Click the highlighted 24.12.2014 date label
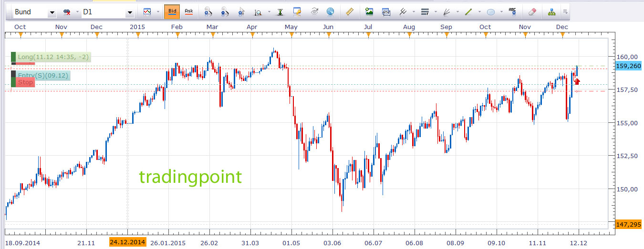The image size is (644, 249). coord(127,243)
